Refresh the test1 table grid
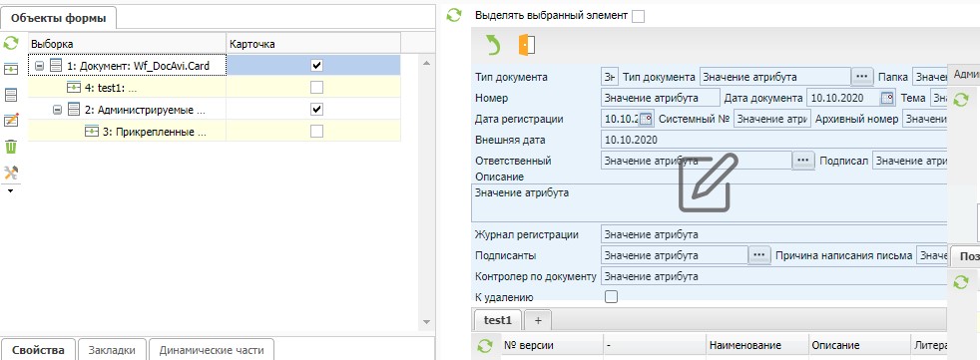Screen dimensions: 980x360 point(484,346)
